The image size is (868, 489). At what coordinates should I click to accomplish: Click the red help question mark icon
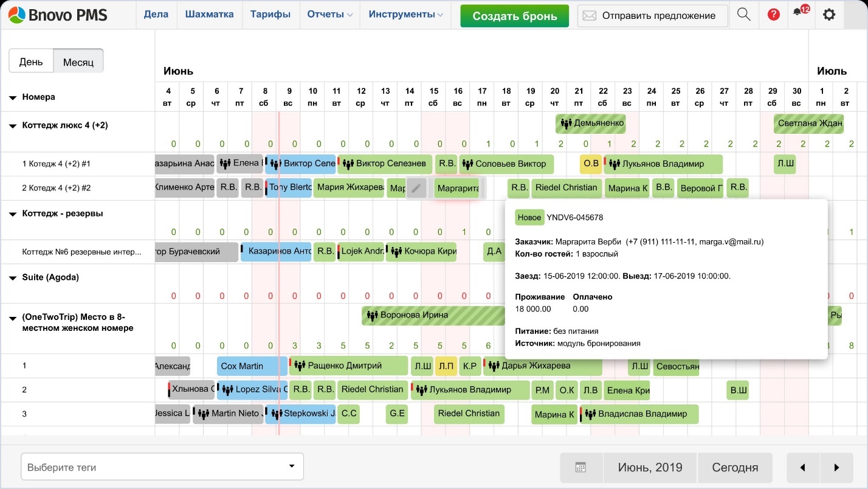point(773,15)
